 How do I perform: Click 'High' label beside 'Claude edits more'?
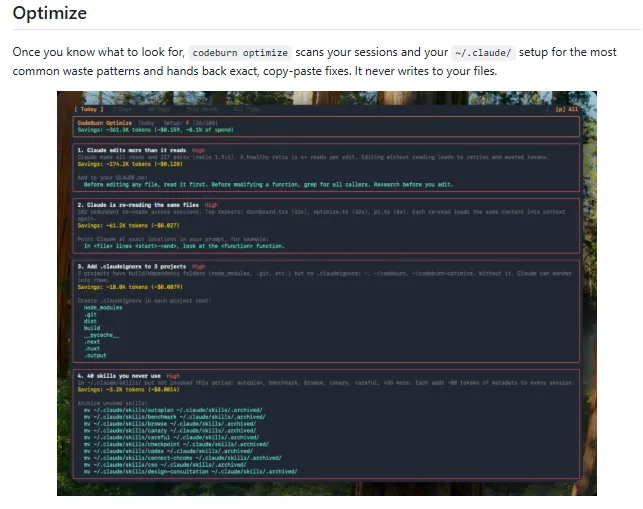(198, 150)
